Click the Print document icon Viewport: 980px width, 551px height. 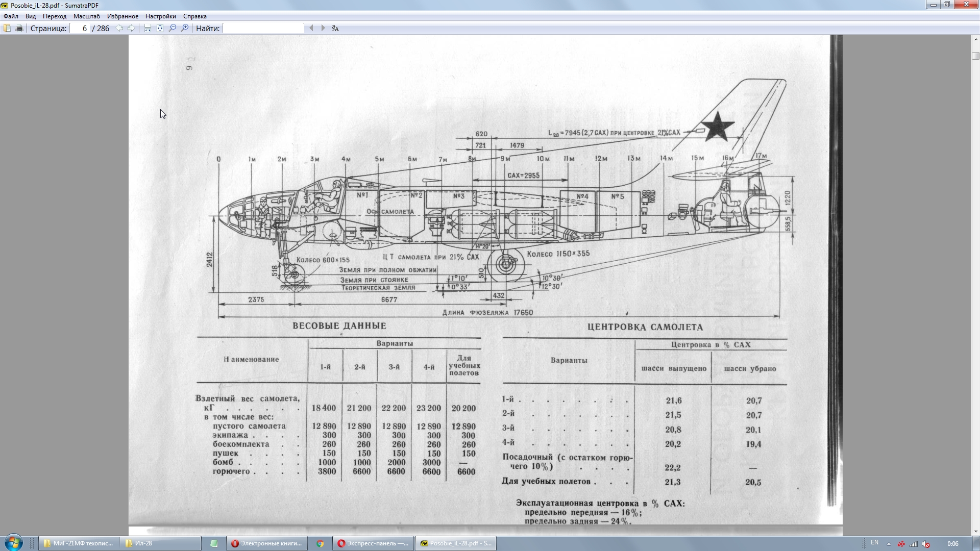tap(19, 29)
